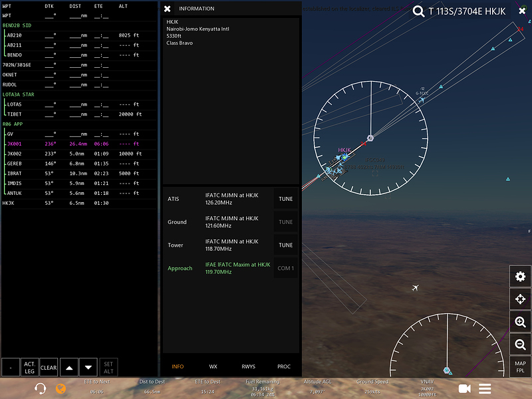Click the Fuel Remaining status item
This screenshot has height=399, width=532.
point(263,388)
